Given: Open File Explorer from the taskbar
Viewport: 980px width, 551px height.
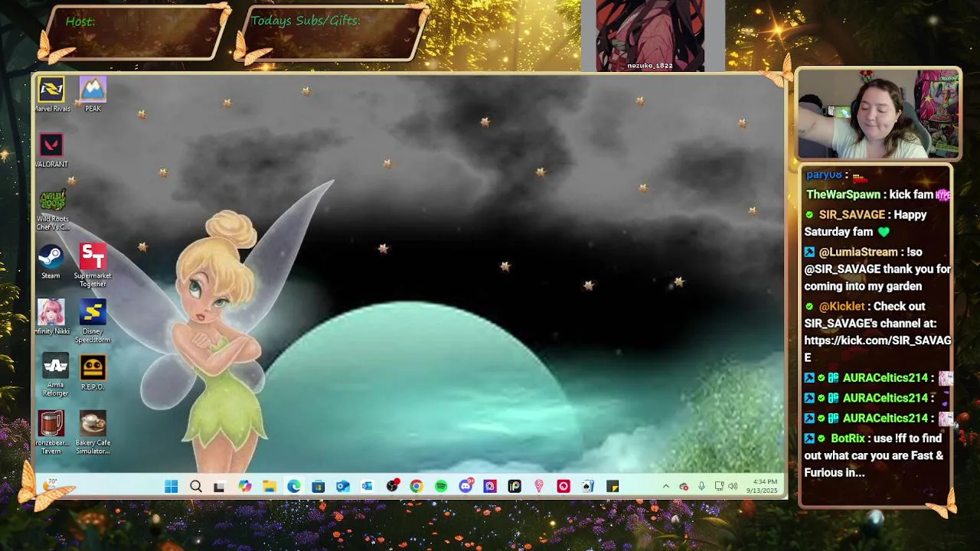Looking at the screenshot, I should pos(269,487).
